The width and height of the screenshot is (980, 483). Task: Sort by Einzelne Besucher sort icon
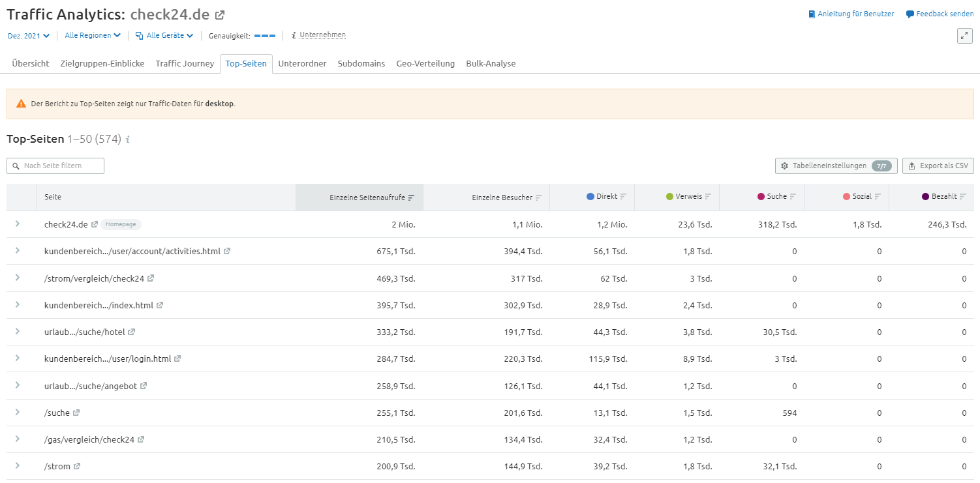[x=538, y=198]
